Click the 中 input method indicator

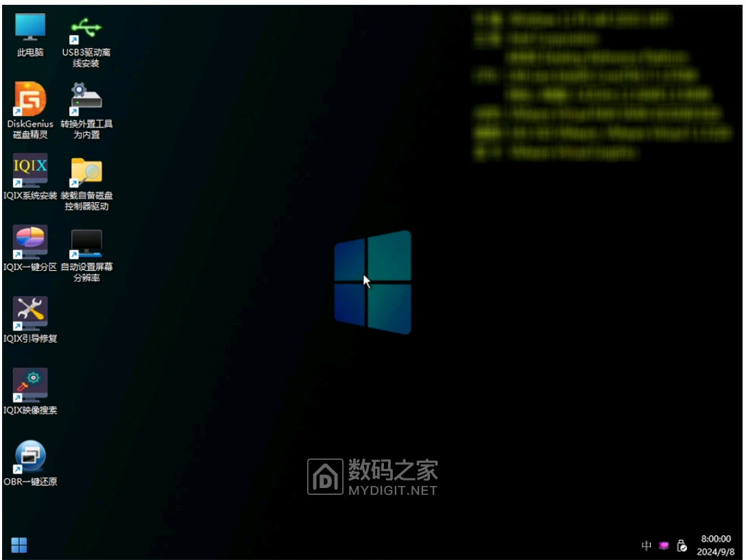pyautogui.click(x=646, y=546)
